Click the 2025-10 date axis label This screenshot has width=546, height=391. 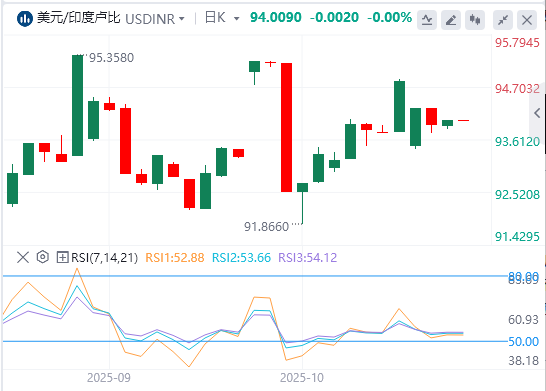[x=302, y=377]
